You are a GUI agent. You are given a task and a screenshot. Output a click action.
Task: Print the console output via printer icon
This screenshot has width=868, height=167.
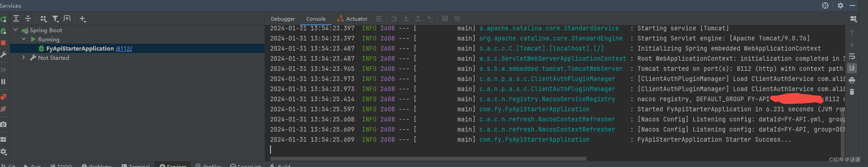(x=852, y=80)
